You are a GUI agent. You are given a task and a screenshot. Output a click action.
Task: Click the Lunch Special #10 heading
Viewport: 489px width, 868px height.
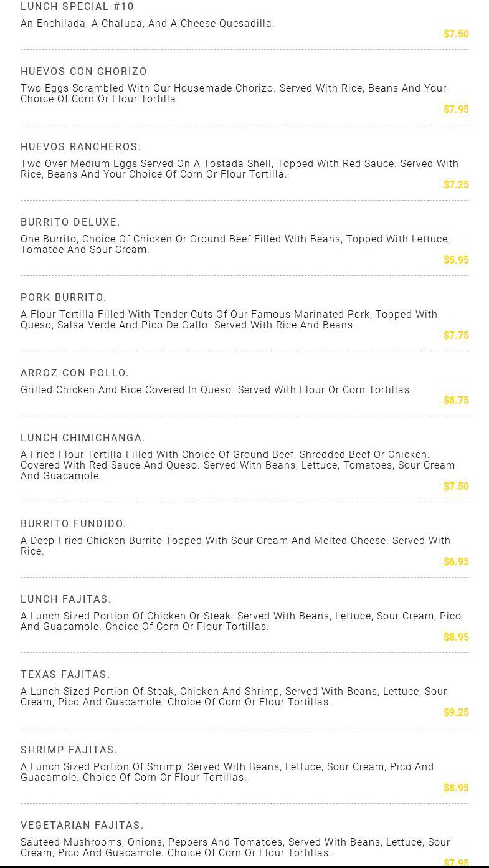pos(77,7)
